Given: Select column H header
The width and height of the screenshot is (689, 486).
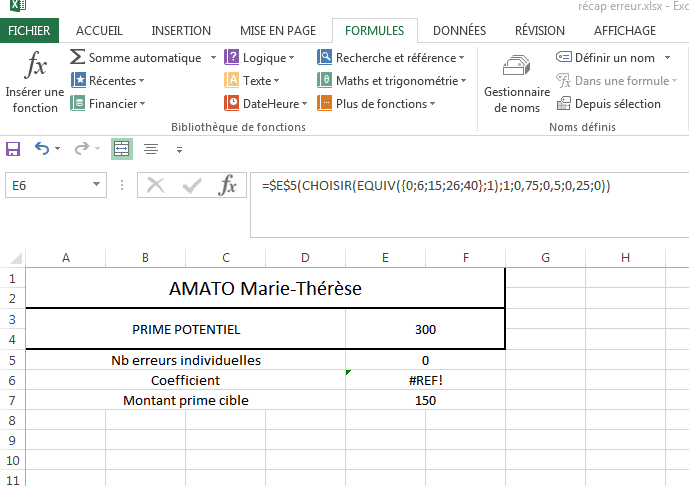Looking at the screenshot, I should point(625,258).
